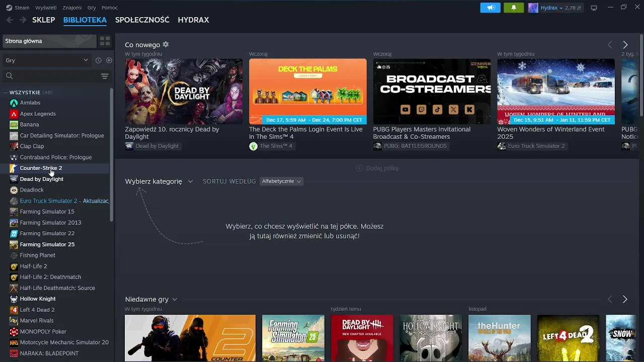
Task: Show next What's New items arrow
Action: [625, 45]
